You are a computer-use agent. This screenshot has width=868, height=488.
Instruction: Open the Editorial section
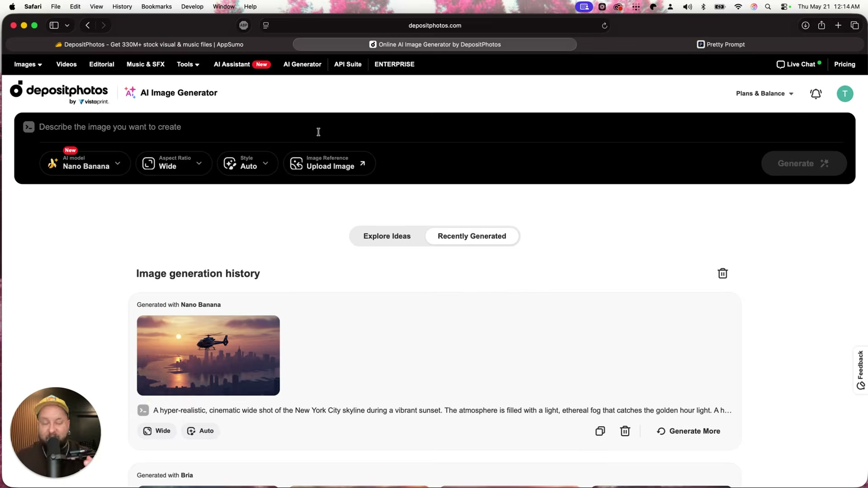tap(102, 64)
